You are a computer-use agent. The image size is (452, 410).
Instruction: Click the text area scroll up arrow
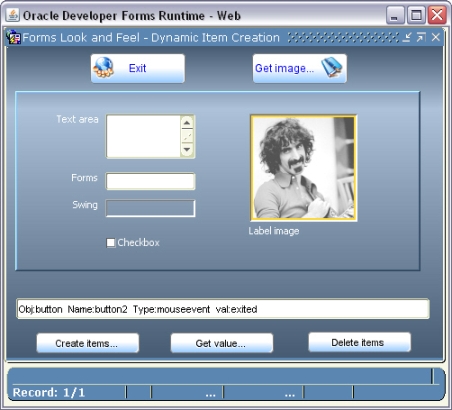coord(187,123)
